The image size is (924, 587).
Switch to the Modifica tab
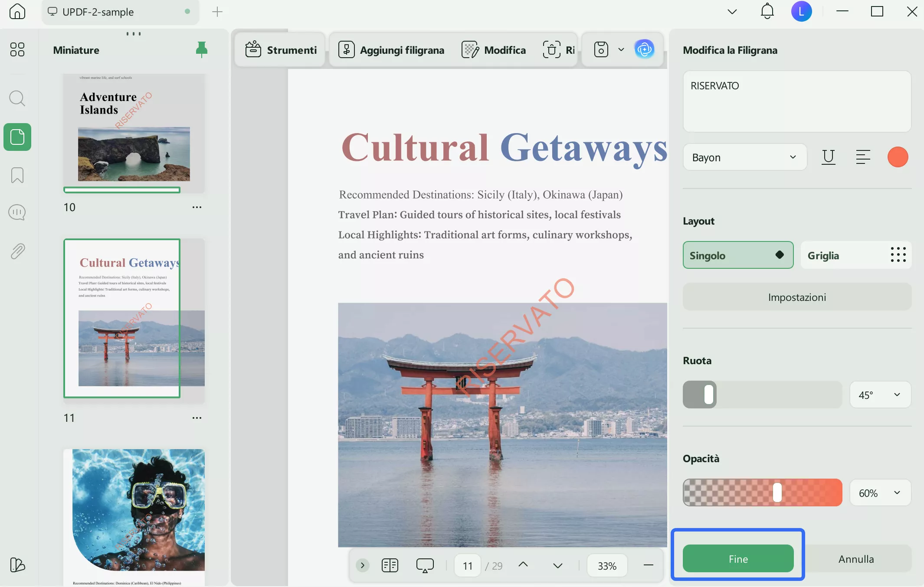[494, 50]
